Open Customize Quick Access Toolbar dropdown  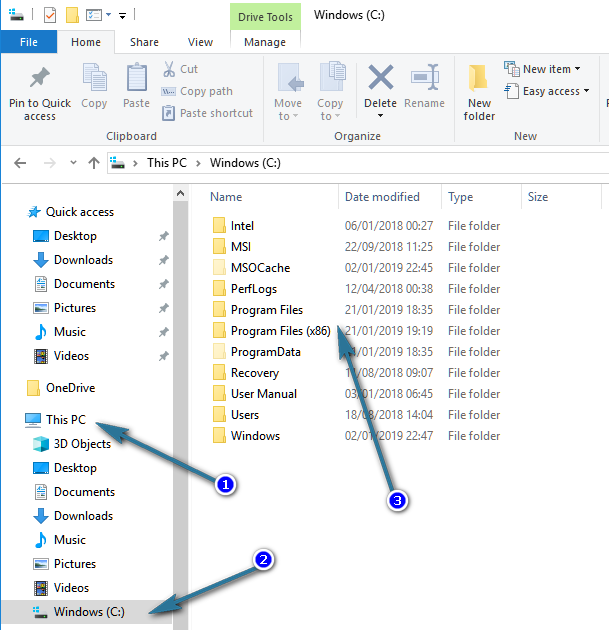[x=123, y=16]
